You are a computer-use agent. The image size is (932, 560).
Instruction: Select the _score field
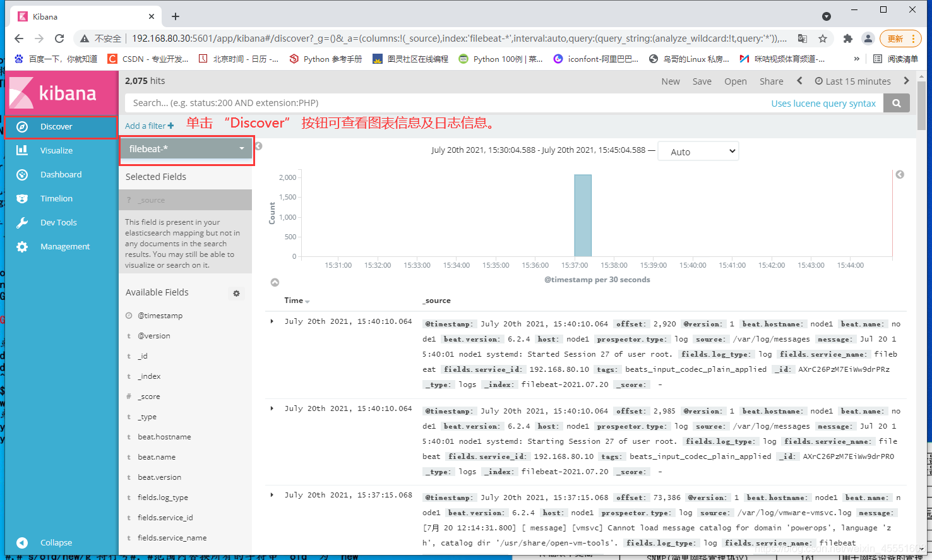149,396
